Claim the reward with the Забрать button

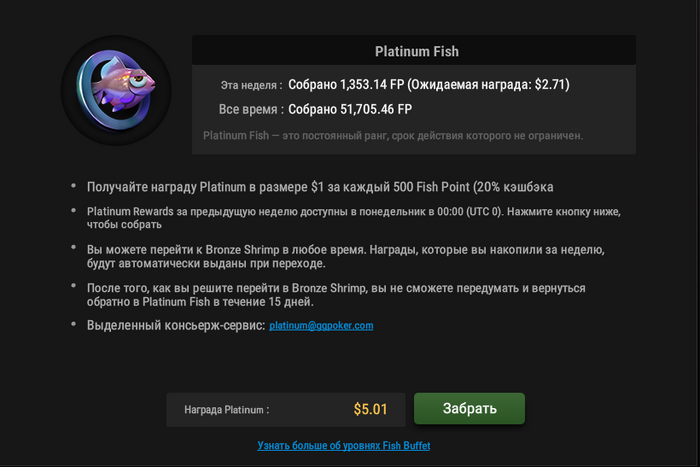(x=469, y=409)
